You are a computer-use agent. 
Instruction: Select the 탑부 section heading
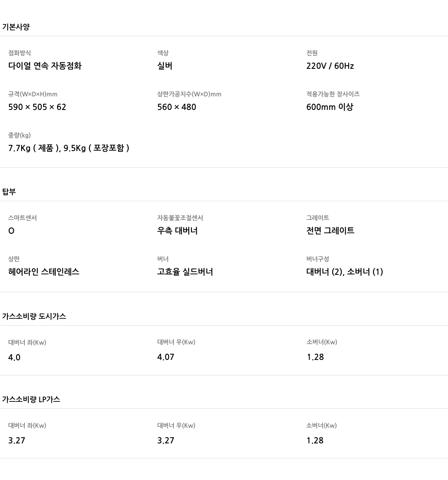9,192
